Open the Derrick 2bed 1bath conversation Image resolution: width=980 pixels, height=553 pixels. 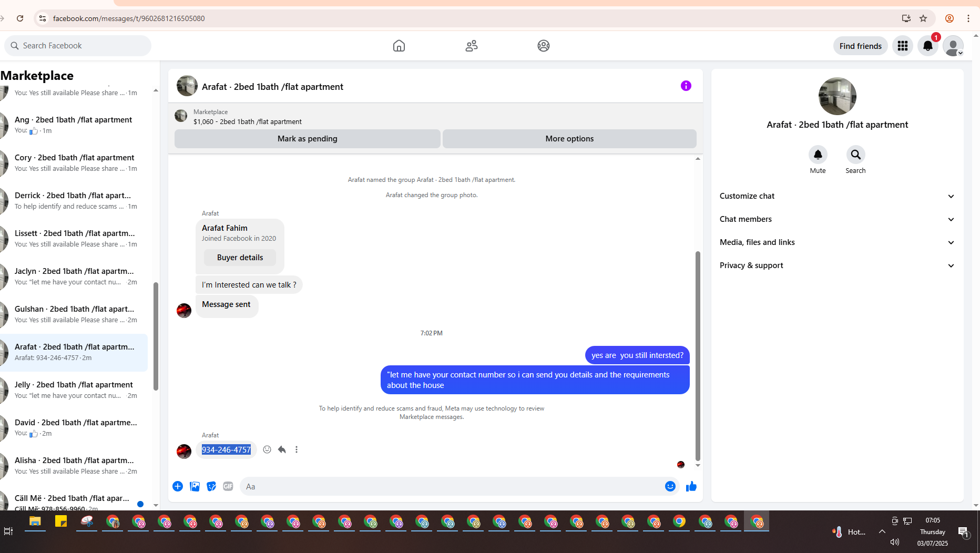[74, 201]
